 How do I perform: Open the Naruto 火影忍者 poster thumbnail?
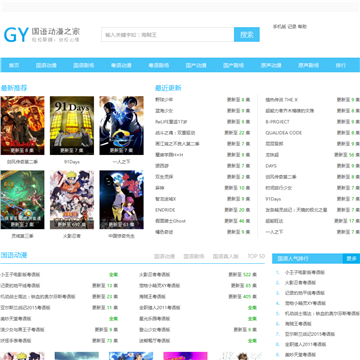[72, 200]
